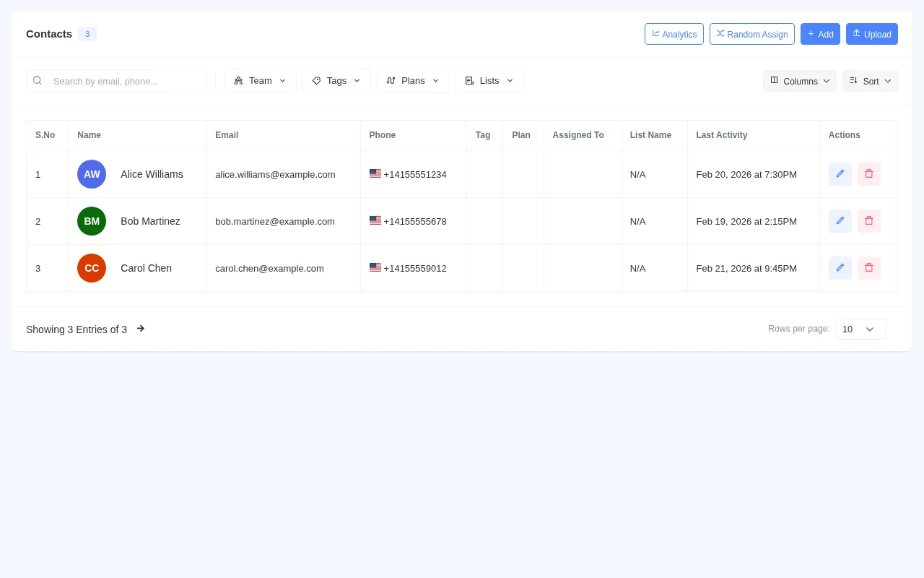Screen dimensions: 924x578
Task: Add a new contact
Action: [x=820, y=34]
